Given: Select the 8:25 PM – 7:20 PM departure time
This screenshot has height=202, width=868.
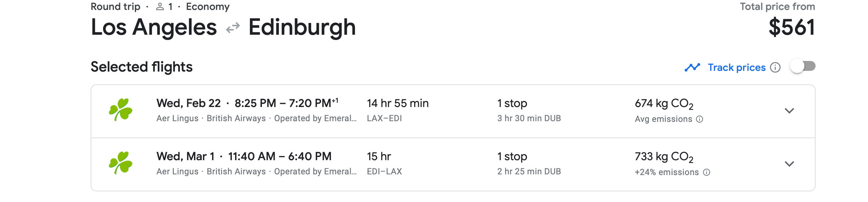Looking at the screenshot, I should (286, 103).
